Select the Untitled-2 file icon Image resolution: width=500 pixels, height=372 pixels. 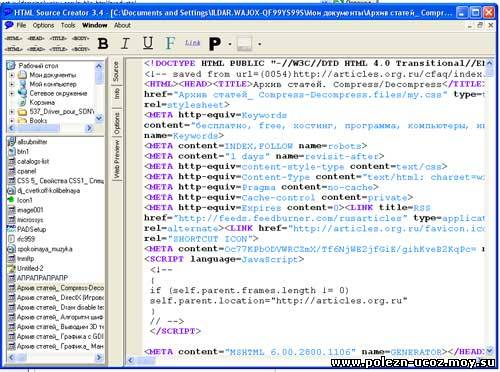click(12, 268)
